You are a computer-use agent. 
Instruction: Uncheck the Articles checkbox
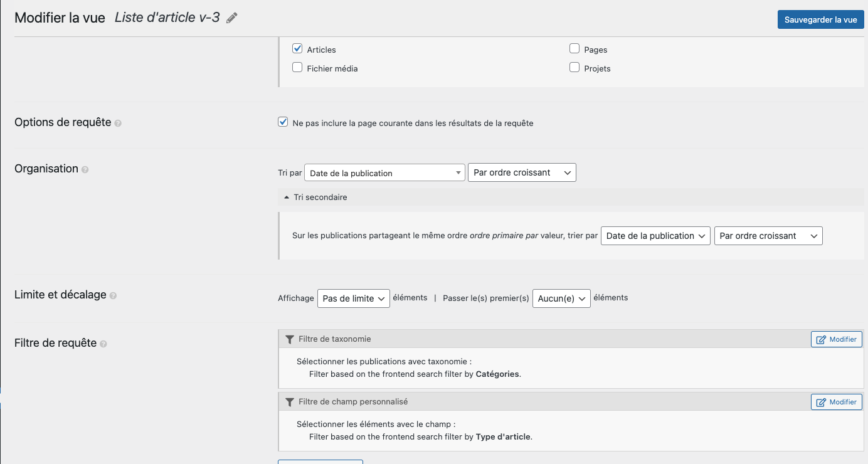point(298,49)
